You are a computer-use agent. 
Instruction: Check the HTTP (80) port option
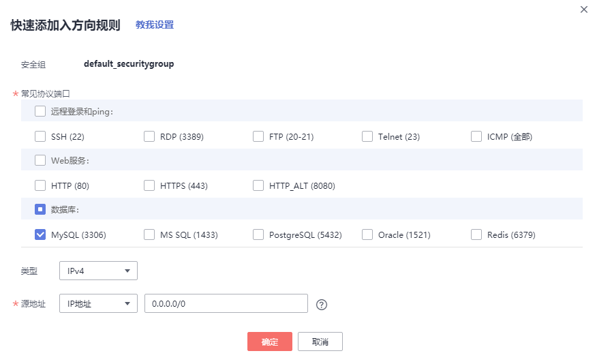click(x=40, y=185)
